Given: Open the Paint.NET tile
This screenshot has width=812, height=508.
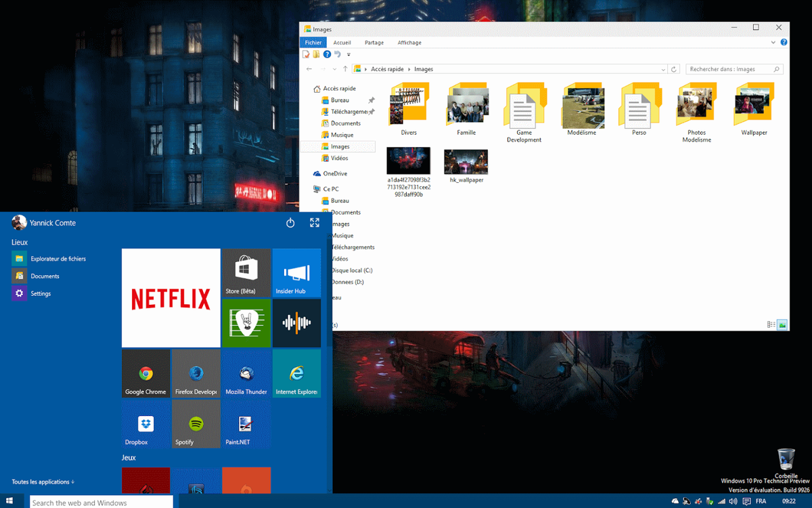Looking at the screenshot, I should pyautogui.click(x=246, y=424).
